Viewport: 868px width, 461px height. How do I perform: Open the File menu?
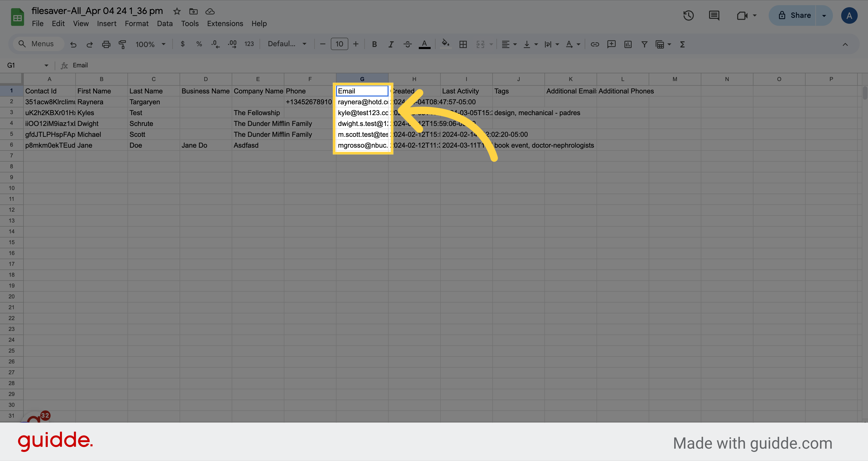[x=37, y=23]
